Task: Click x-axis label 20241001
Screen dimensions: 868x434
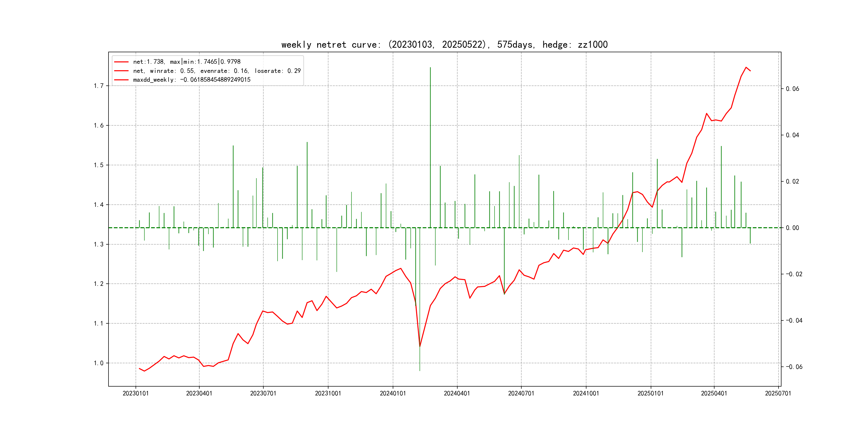Action: [586, 393]
